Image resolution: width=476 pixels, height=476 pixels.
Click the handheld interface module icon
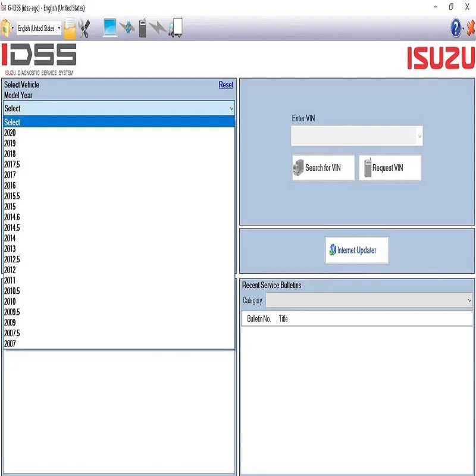142,28
